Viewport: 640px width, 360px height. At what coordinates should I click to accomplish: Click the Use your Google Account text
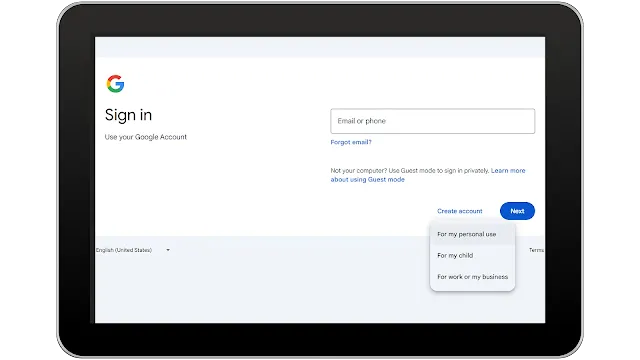pyautogui.click(x=146, y=137)
